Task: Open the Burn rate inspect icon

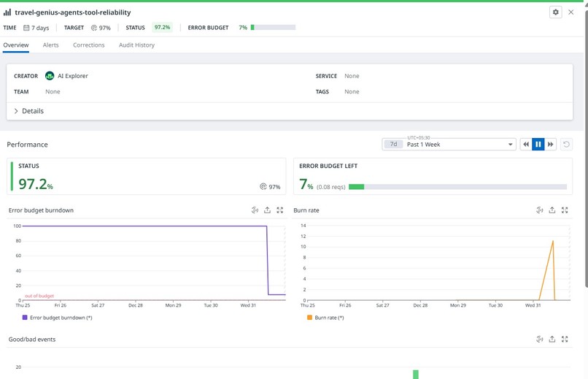Action: click(540, 210)
